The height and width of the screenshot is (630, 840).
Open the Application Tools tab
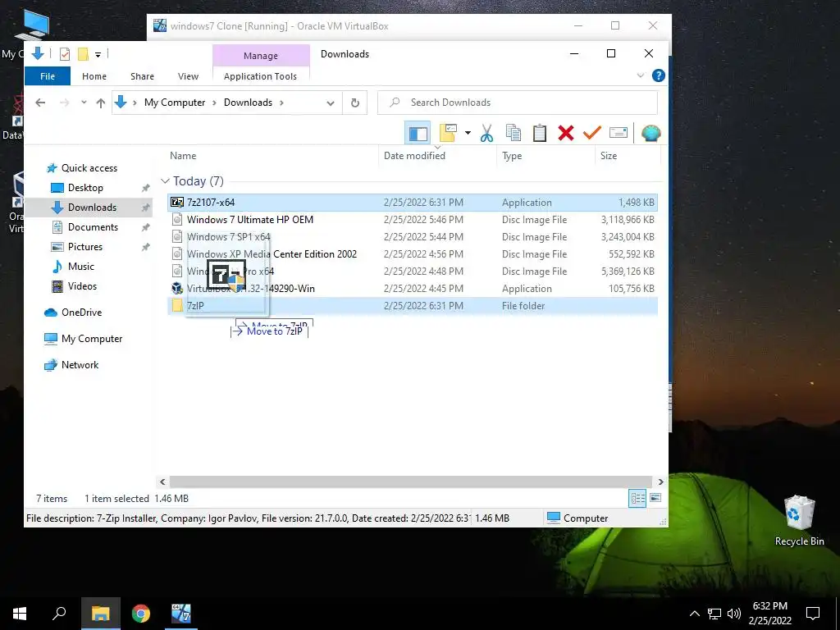[260, 76]
